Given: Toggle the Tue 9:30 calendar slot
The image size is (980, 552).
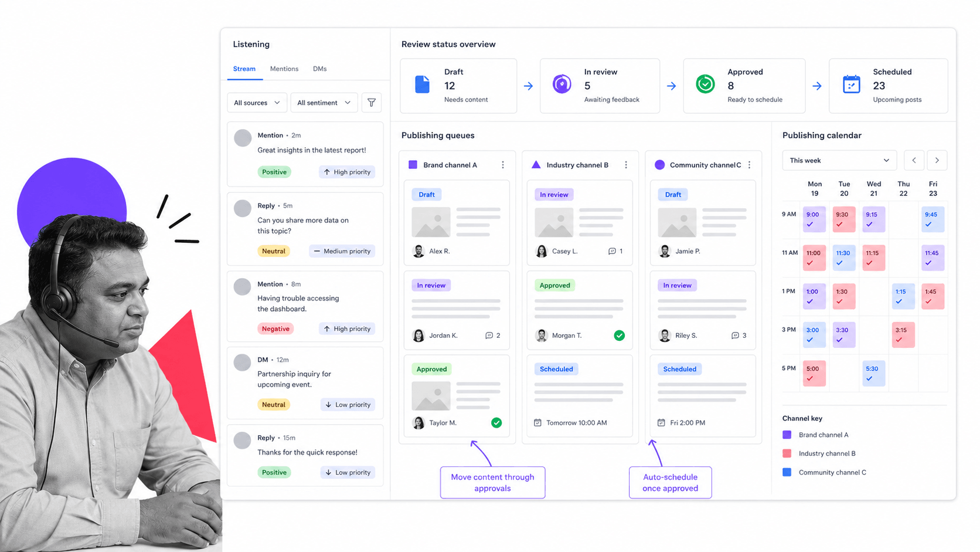Looking at the screenshot, I should coord(843,219).
